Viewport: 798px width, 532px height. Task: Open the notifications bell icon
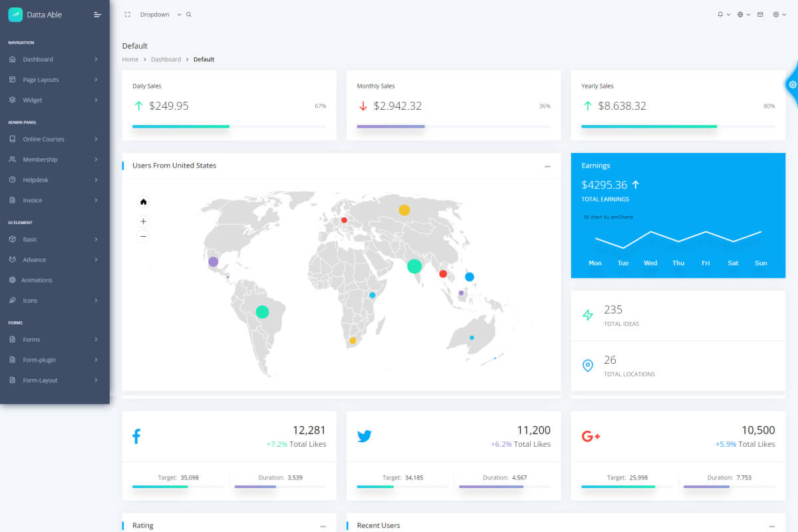(x=722, y=14)
